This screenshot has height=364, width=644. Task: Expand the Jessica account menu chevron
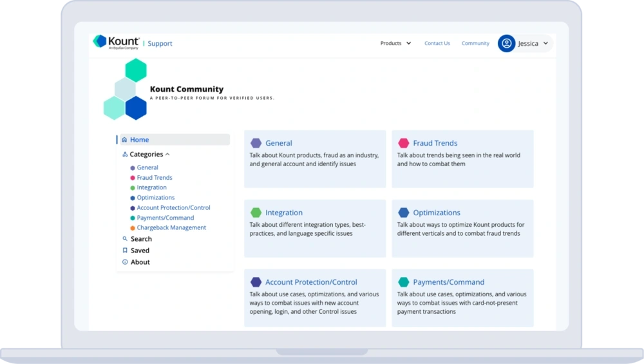pyautogui.click(x=545, y=43)
